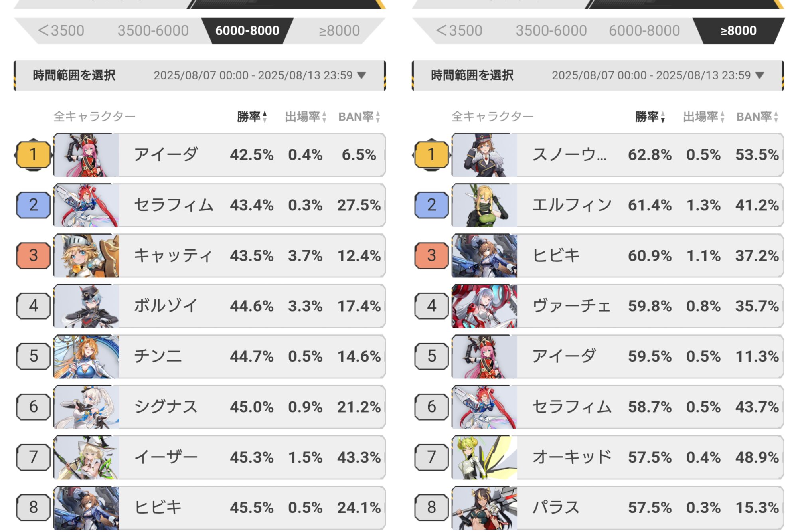Open left panel date range dropdown
This screenshot has height=532, width=798.
pyautogui.click(x=361, y=75)
